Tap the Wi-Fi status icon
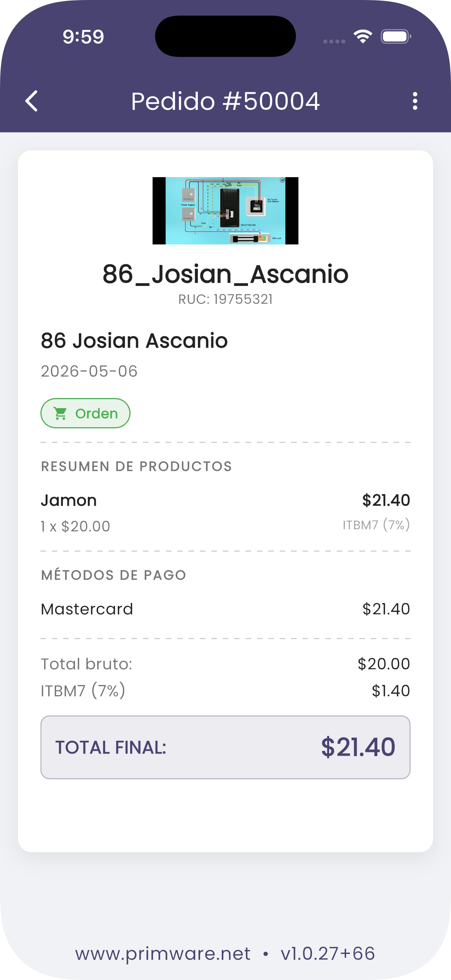451x980 pixels. 363,37
